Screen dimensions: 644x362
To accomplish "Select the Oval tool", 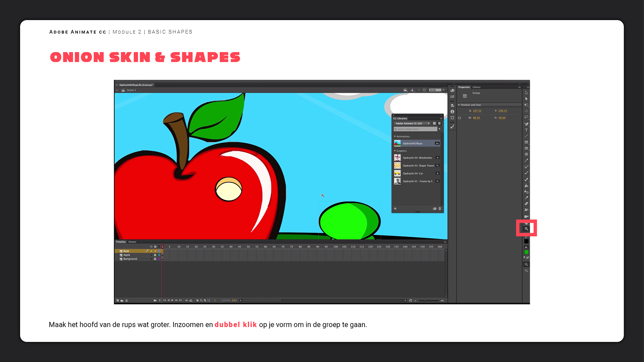I will [x=526, y=148].
